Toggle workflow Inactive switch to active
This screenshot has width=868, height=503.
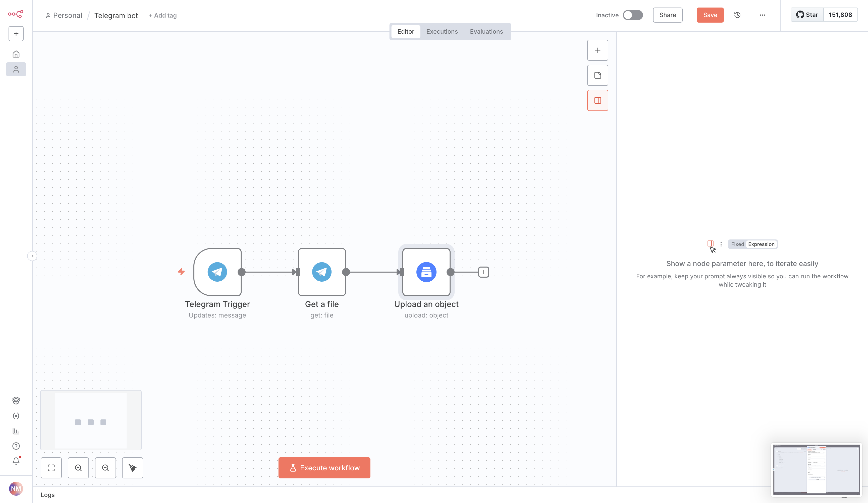[x=632, y=15]
